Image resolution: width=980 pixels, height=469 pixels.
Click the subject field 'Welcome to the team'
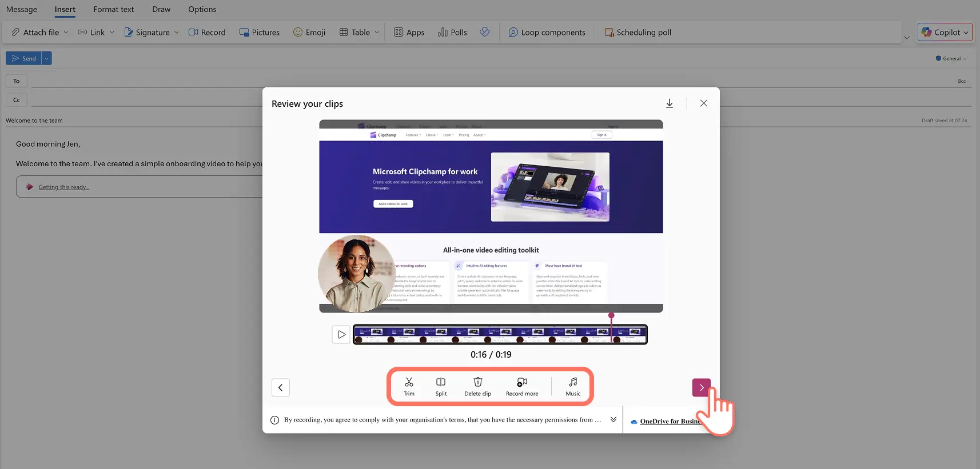[34, 121]
